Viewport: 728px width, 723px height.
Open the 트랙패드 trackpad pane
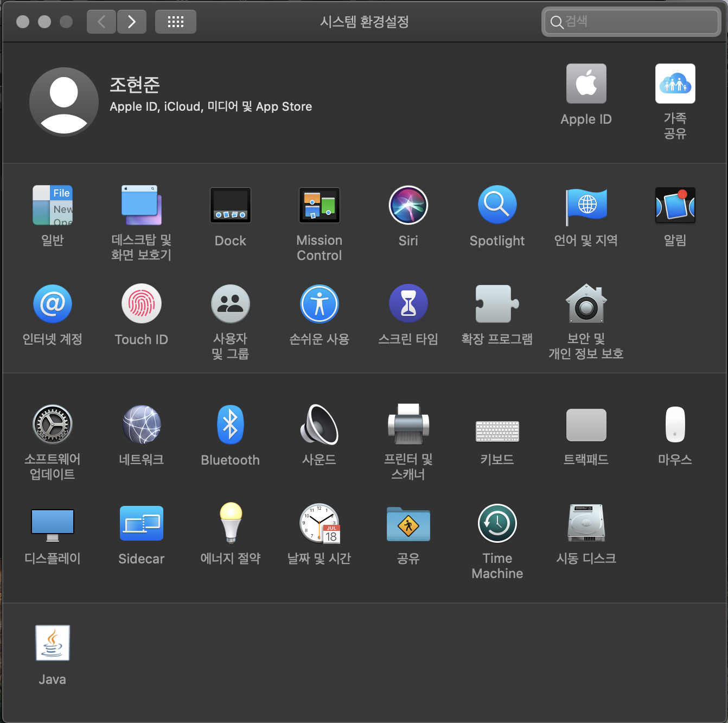[586, 425]
